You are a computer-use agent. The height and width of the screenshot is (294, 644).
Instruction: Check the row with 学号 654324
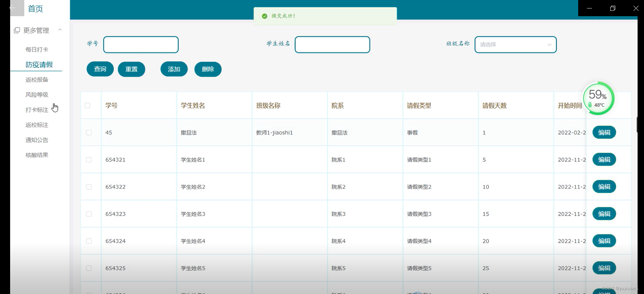pos(89,241)
